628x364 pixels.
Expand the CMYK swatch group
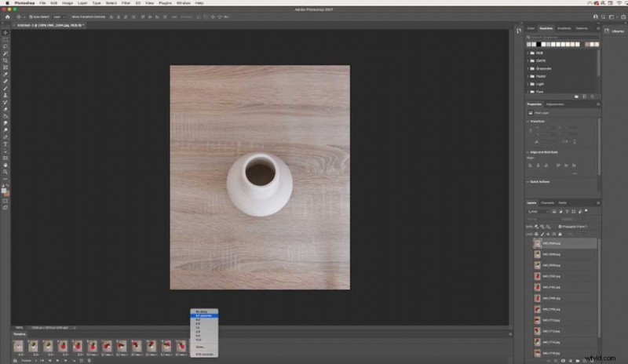click(528, 61)
